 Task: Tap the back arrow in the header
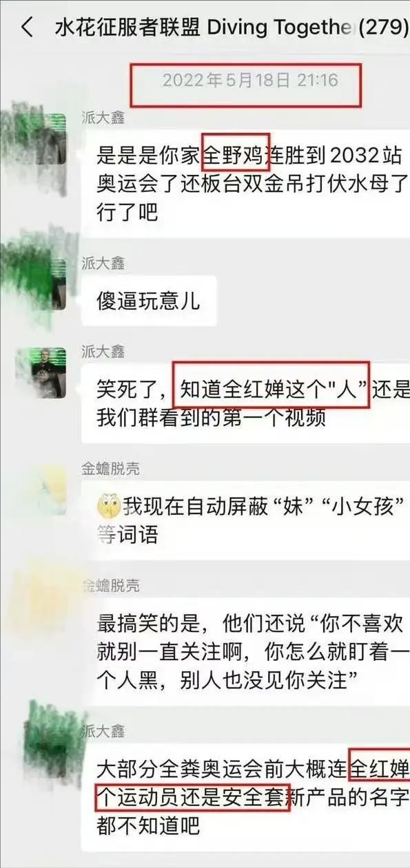point(27,28)
